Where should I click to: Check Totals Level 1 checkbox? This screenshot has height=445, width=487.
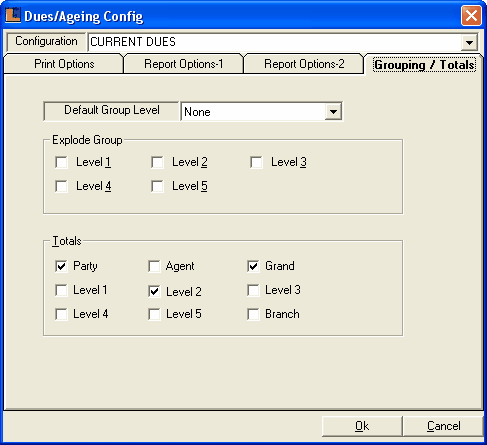pyautogui.click(x=61, y=290)
